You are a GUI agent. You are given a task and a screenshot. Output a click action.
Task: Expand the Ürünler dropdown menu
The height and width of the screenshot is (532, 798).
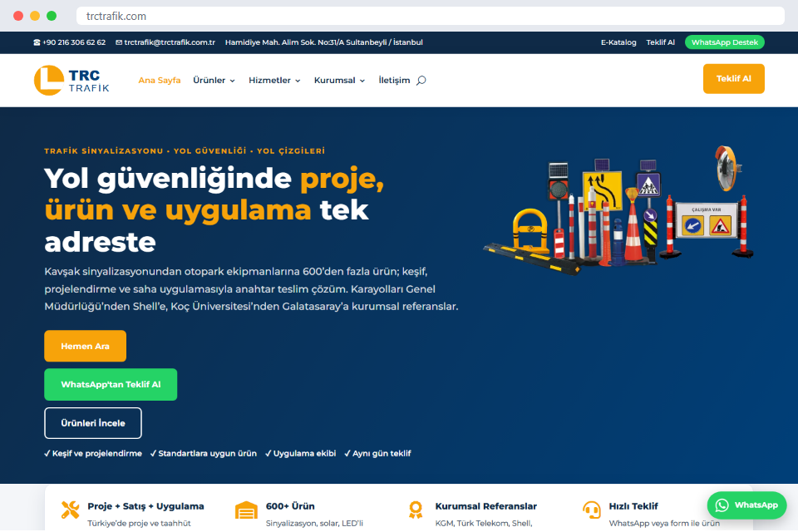(x=214, y=81)
